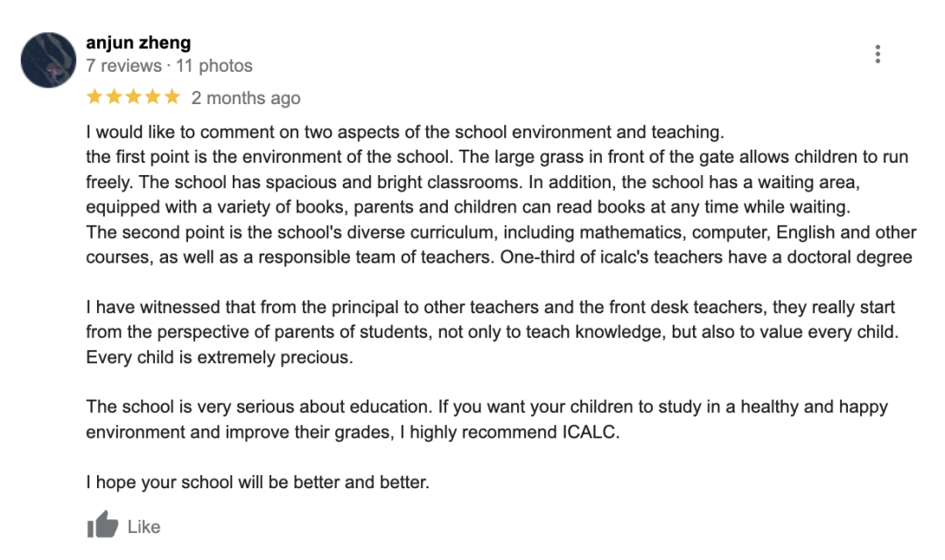Open anjun zheng's round profile avatar

click(48, 59)
